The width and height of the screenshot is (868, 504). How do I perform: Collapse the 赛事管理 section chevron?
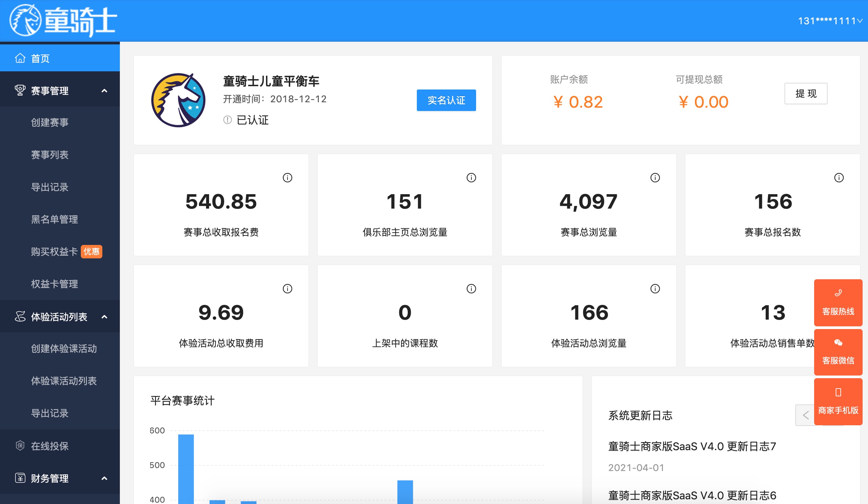tap(104, 91)
